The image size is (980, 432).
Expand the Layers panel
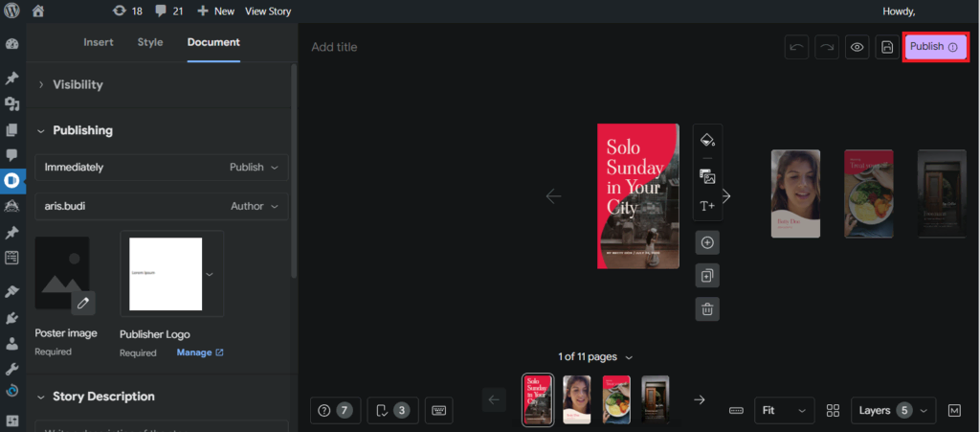click(893, 411)
